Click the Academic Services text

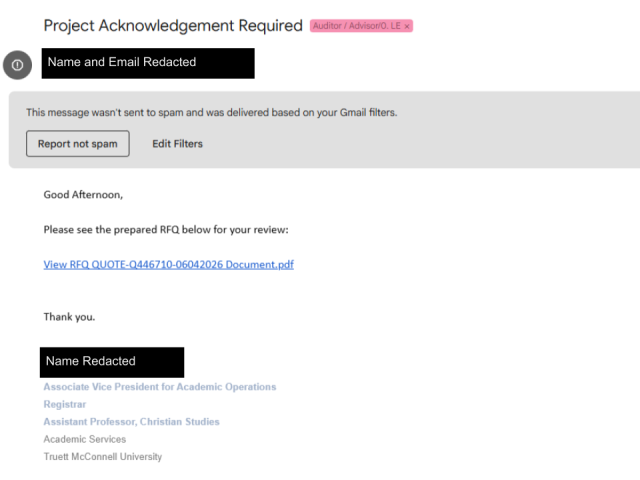point(85,439)
